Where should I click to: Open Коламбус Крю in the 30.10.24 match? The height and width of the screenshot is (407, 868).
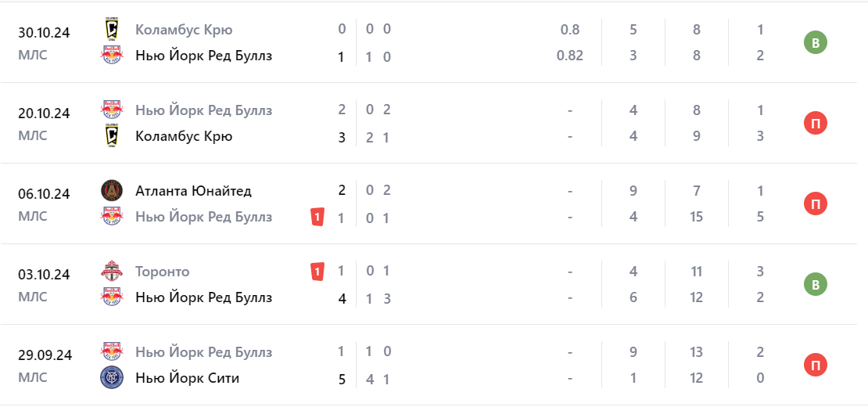[x=184, y=30]
